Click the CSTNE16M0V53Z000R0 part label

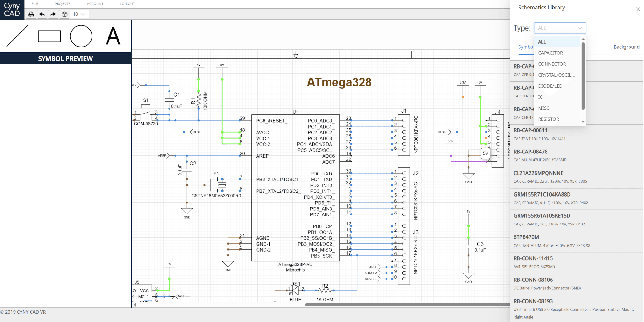pyautogui.click(x=216, y=196)
